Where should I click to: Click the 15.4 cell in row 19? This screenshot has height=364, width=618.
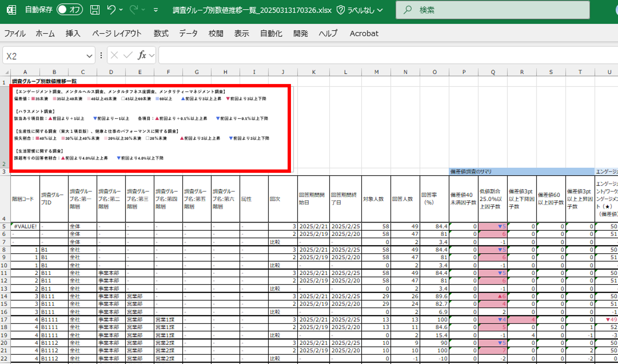click(x=435, y=335)
